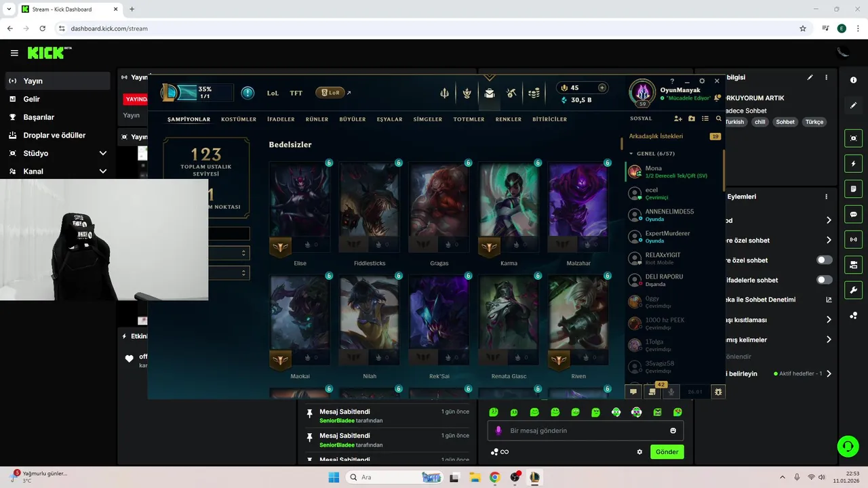Open League client help question mark

point(673,81)
